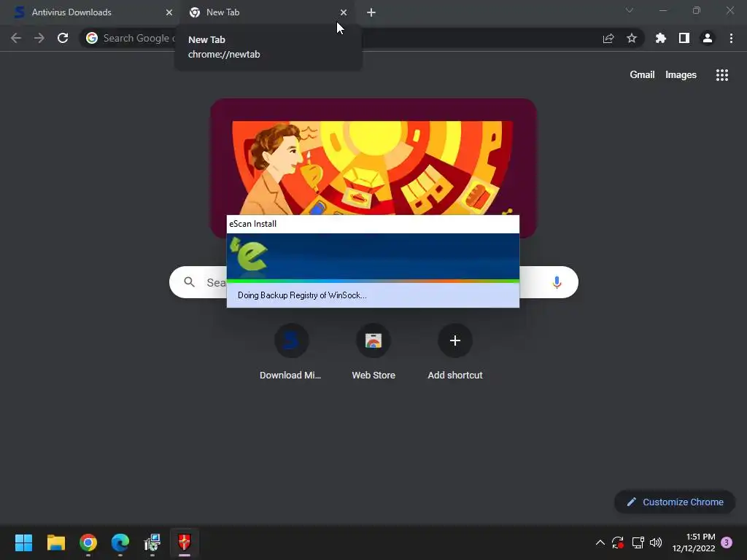
Task: Expand the tab search chevron
Action: point(629,10)
